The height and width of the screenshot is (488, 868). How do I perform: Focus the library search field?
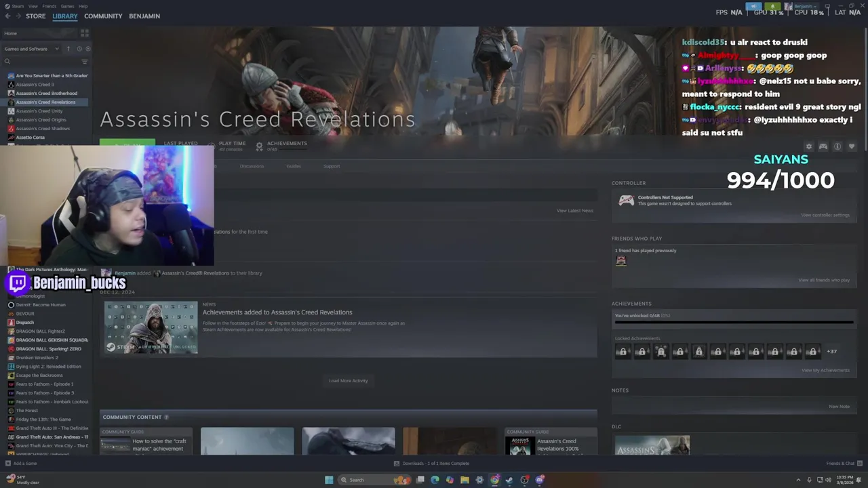pyautogui.click(x=42, y=62)
